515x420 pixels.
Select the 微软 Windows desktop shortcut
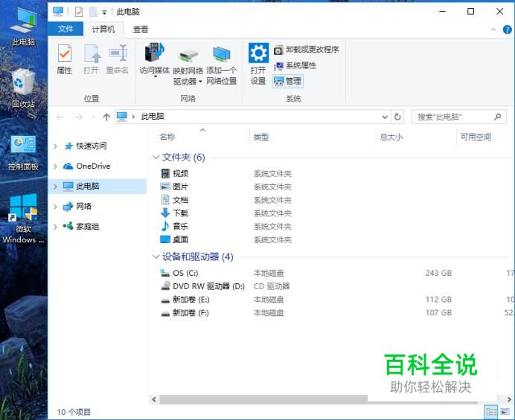[23, 219]
